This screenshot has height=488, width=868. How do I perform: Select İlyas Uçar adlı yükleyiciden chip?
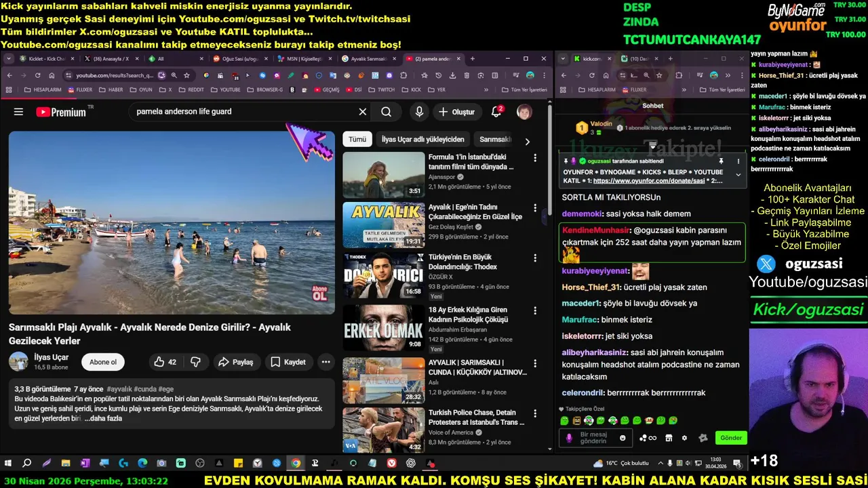pos(422,140)
